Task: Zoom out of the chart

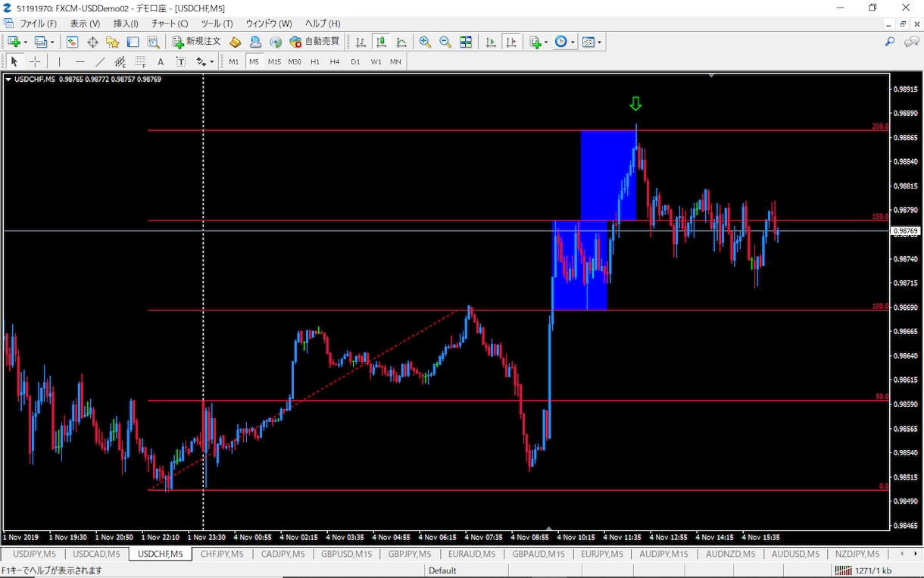Action: tap(445, 42)
